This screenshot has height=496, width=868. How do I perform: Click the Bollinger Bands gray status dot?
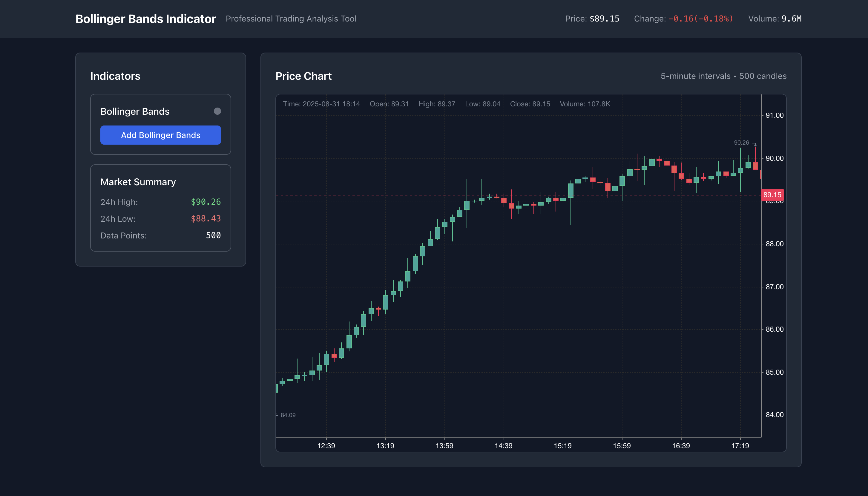[x=217, y=111]
